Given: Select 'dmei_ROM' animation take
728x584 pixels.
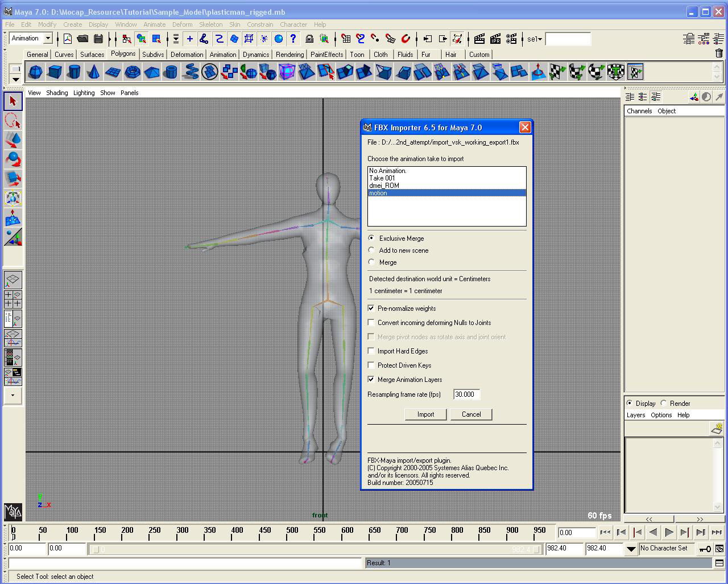Looking at the screenshot, I should click(446, 186).
